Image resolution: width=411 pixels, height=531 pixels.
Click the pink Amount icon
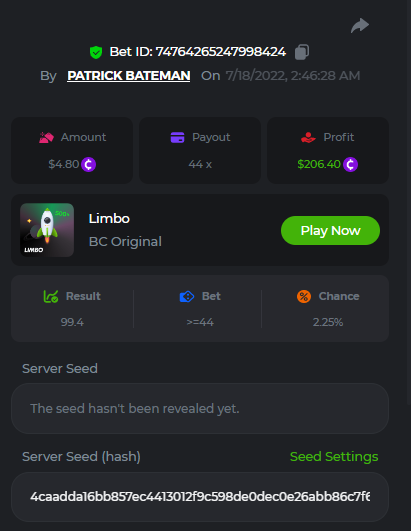tap(46, 137)
